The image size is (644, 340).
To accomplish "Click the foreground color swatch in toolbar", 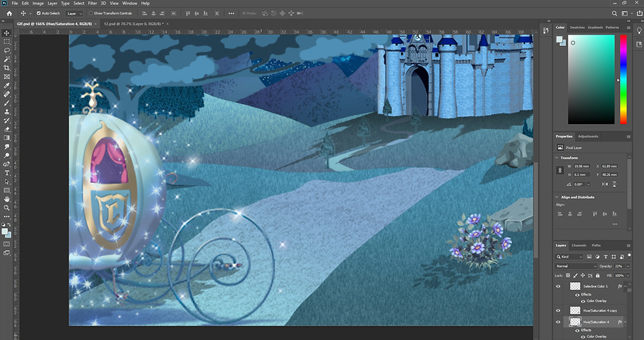I will (x=5, y=232).
